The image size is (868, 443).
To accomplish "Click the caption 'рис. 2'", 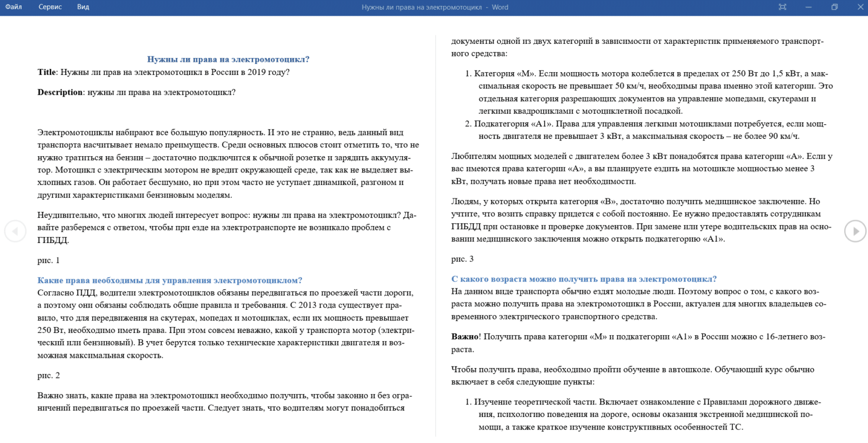I will tap(48, 375).
